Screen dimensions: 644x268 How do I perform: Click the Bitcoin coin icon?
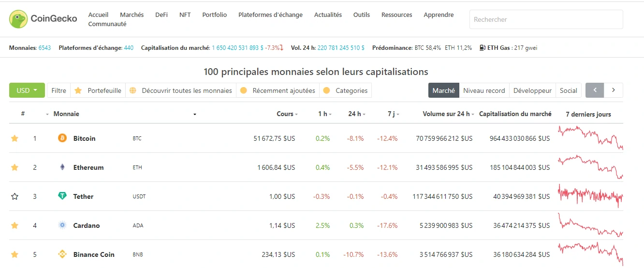(62, 138)
